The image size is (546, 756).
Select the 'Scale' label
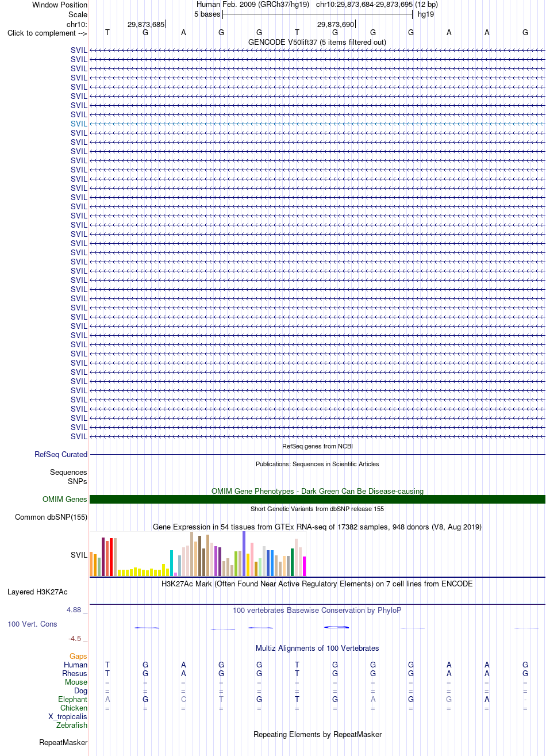click(x=78, y=14)
